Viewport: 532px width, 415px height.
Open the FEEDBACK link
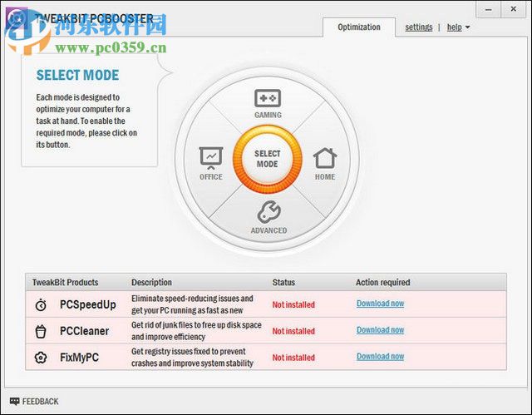40,402
